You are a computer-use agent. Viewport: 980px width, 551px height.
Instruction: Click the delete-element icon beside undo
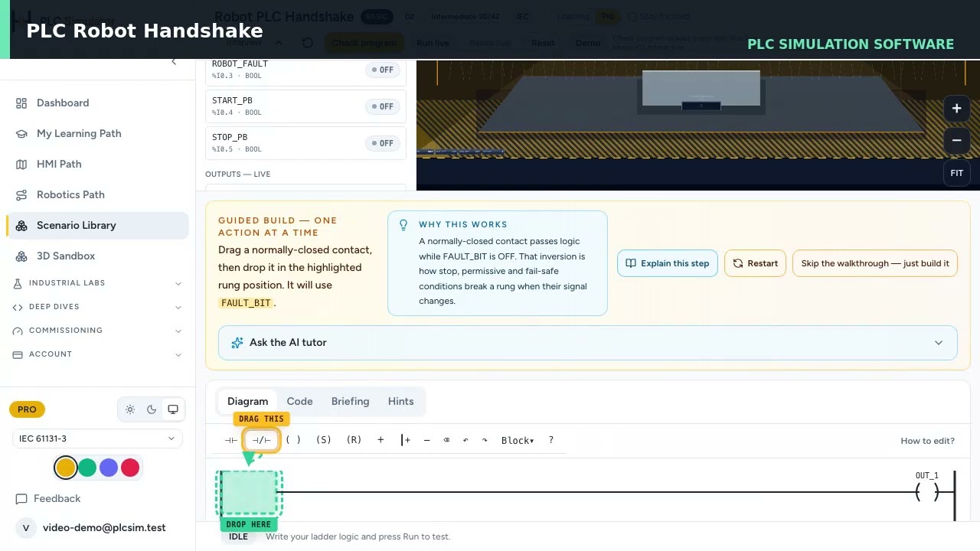446,441
